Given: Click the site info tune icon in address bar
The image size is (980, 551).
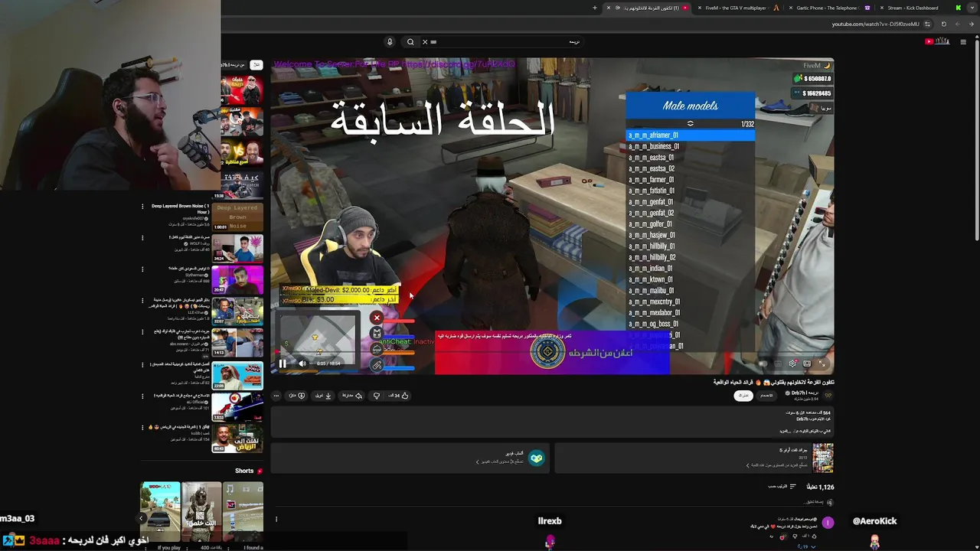Looking at the screenshot, I should point(927,24).
